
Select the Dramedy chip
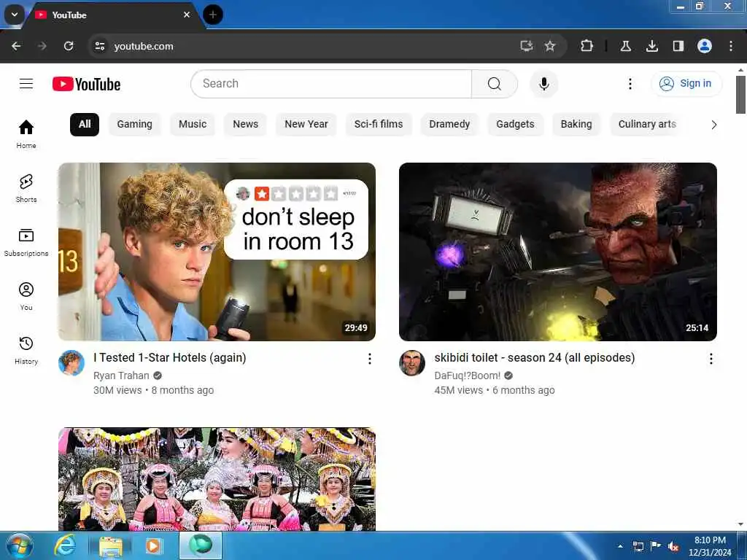click(449, 124)
